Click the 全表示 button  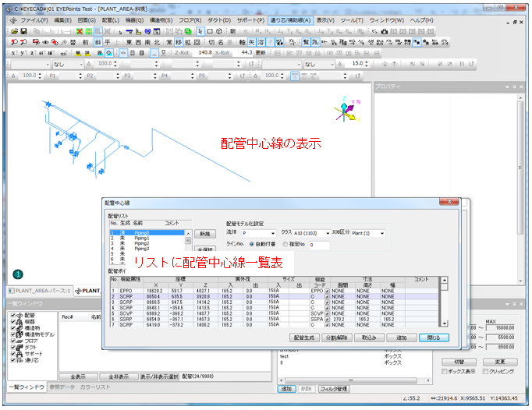78,376
